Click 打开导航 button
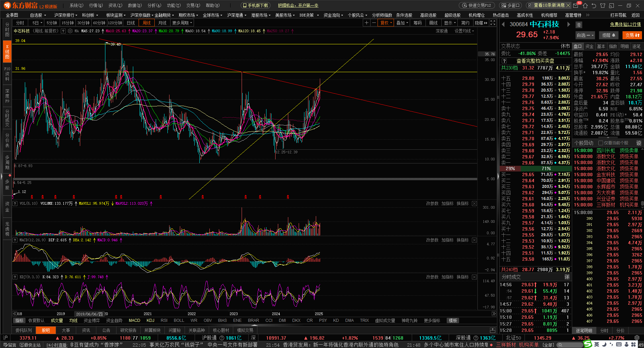This screenshot has height=348, width=644. pyautogui.click(x=618, y=15)
